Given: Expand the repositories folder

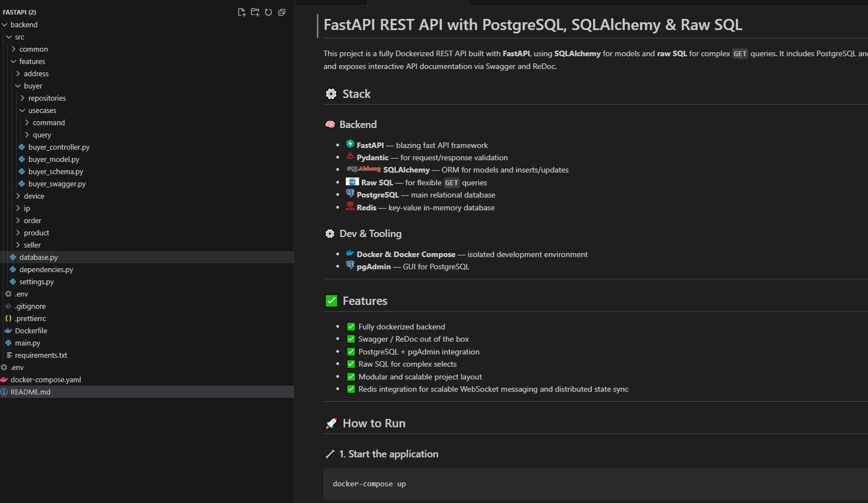Looking at the screenshot, I should pos(23,98).
